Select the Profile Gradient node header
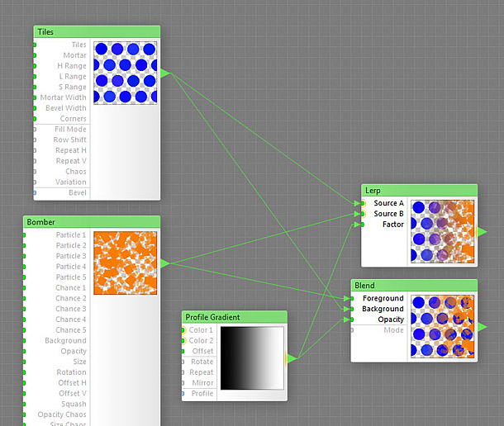 click(x=234, y=316)
